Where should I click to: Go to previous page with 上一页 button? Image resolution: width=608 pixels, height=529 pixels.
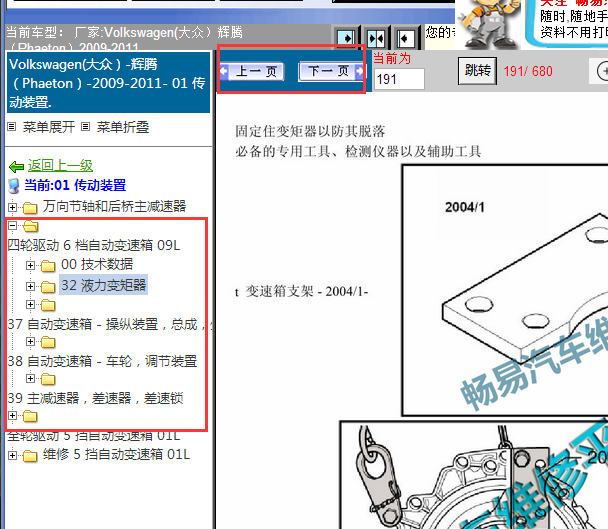click(252, 71)
